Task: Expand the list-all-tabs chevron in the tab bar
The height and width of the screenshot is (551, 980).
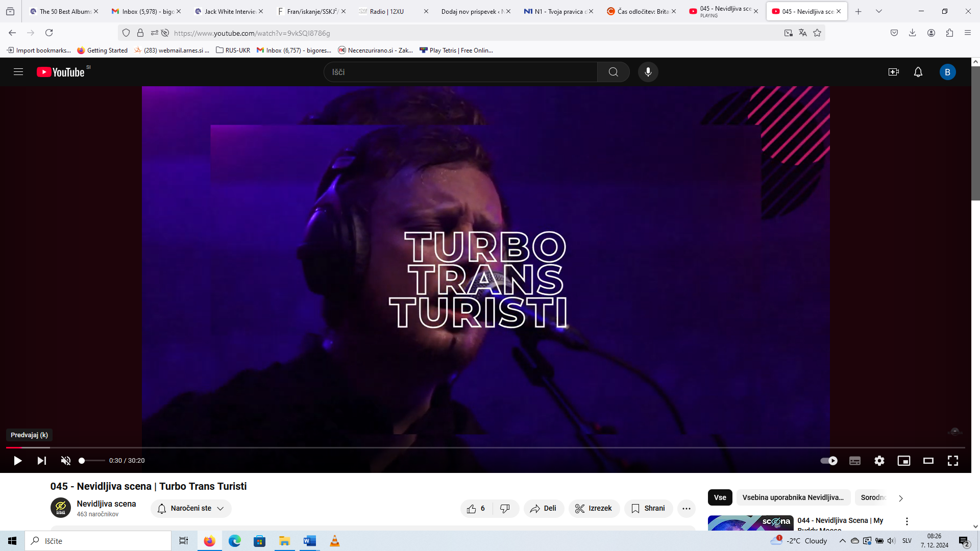Action: [878, 11]
